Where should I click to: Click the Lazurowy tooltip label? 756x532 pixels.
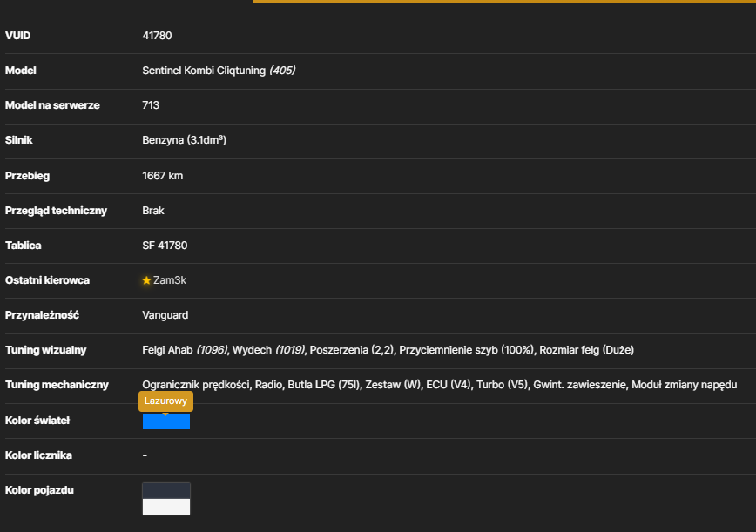click(165, 401)
